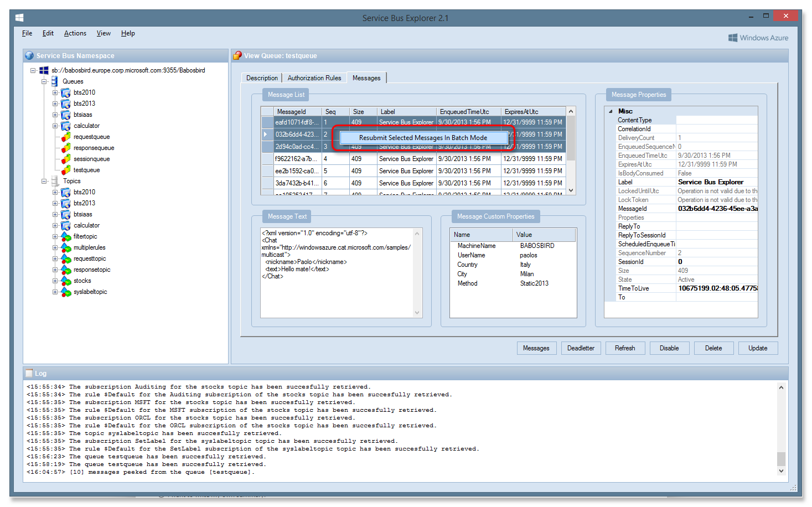Click the namespace root Windows icon
This screenshot has width=812, height=507.
(x=44, y=70)
